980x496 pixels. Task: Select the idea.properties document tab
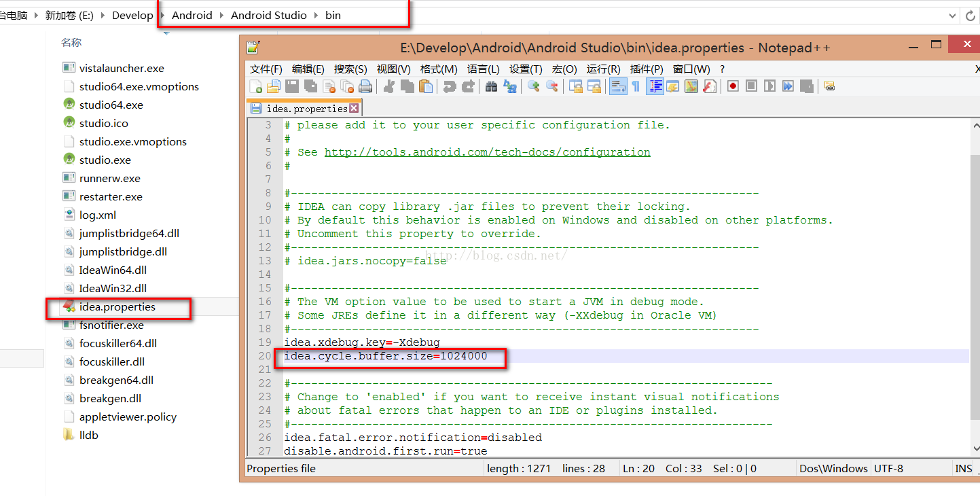(304, 108)
